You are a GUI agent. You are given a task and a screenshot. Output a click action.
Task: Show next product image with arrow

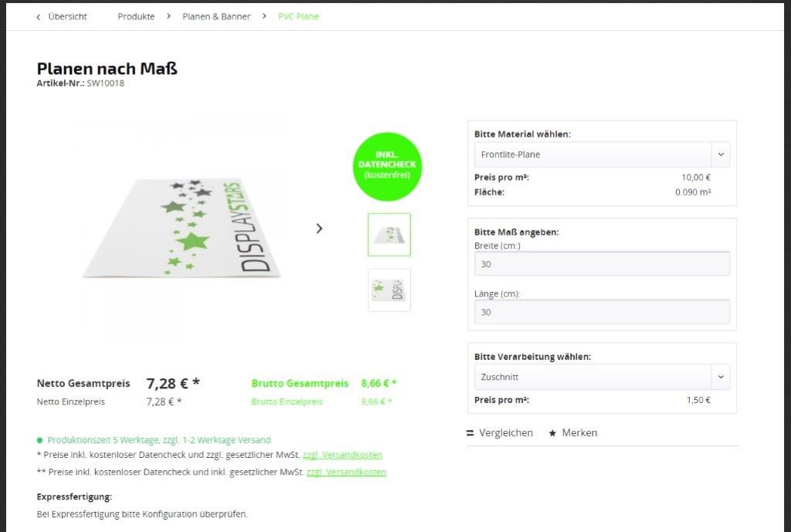(x=319, y=229)
